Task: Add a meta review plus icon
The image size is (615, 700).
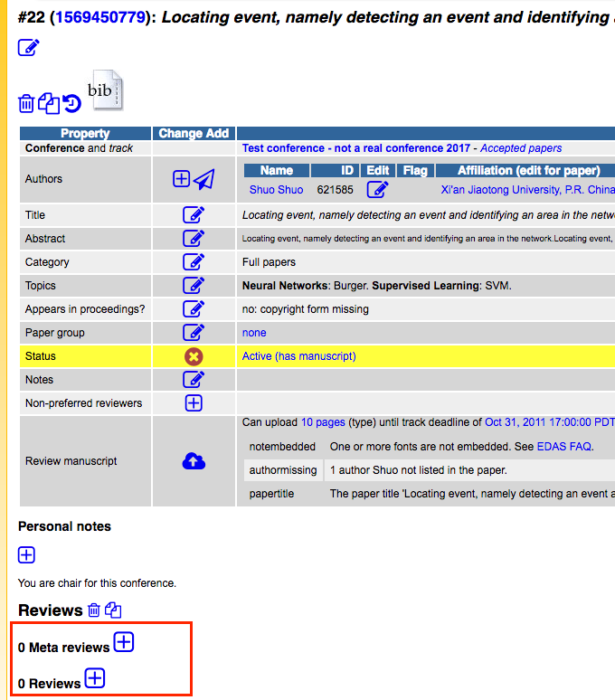Action: [124, 642]
